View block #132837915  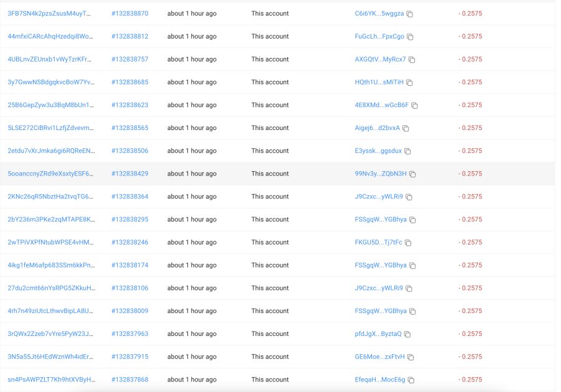tap(130, 357)
